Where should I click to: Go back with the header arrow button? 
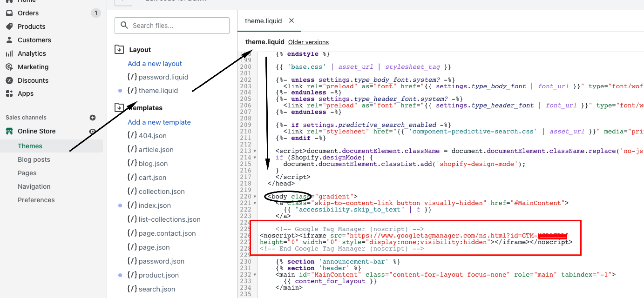pyautogui.click(x=123, y=2)
